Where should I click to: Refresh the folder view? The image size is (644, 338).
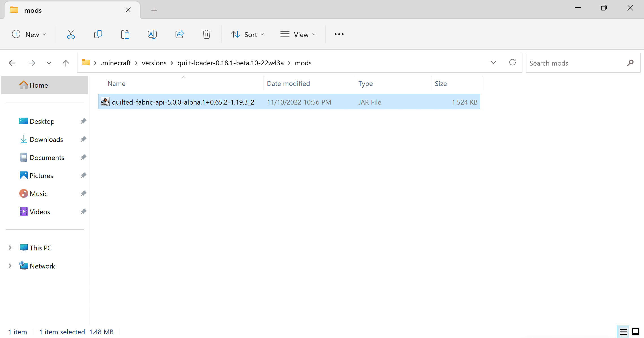point(512,62)
